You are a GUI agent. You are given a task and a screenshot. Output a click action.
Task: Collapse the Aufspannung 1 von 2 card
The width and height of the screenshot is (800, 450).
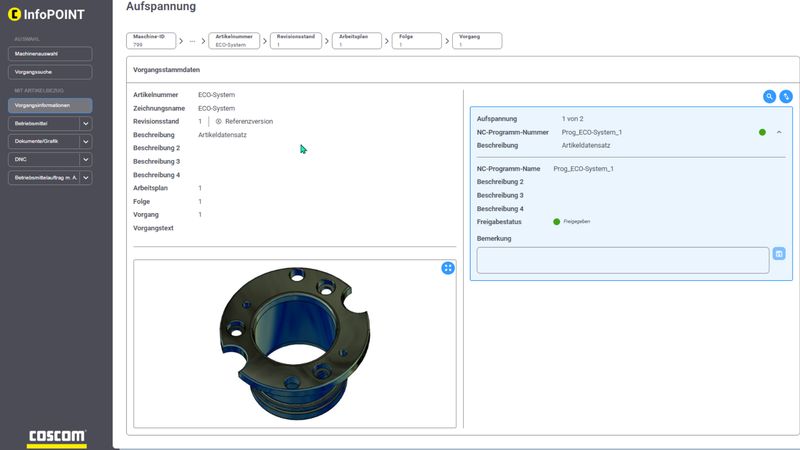(x=779, y=132)
